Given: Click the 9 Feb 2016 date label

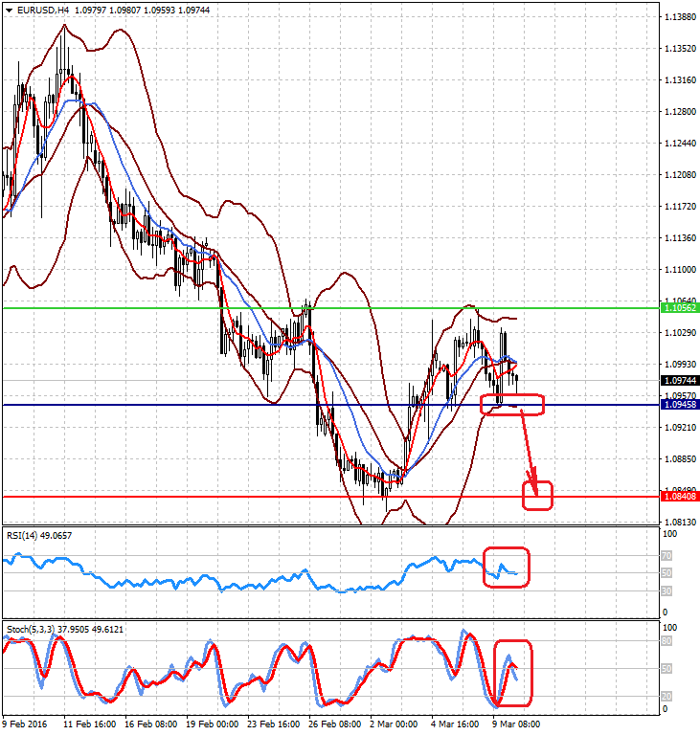Looking at the screenshot, I should (25, 724).
